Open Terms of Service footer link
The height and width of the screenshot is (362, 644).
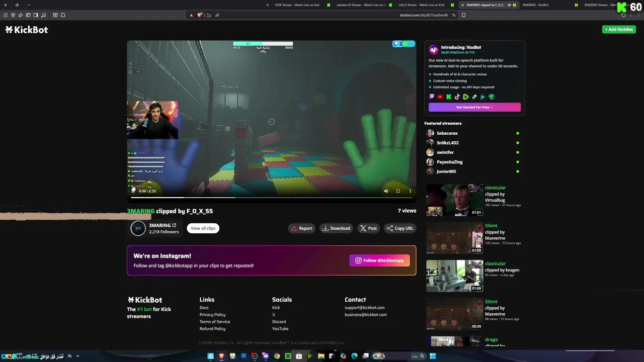click(215, 322)
